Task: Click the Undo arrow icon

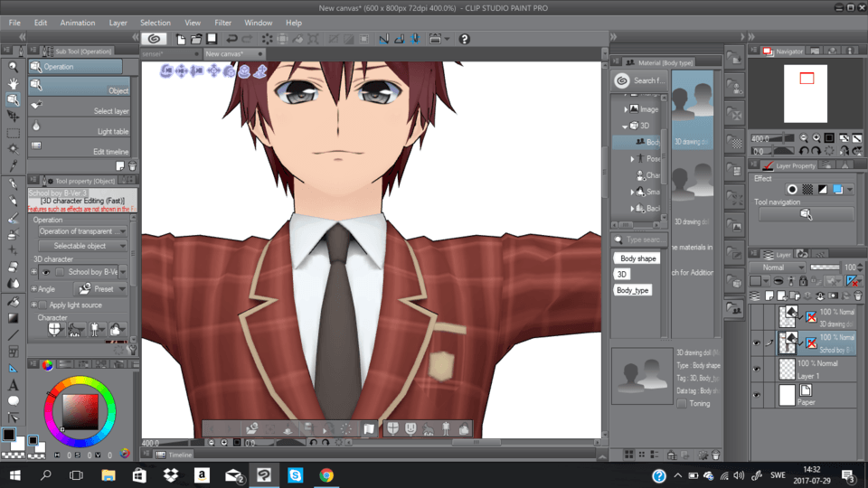Action: 232,39
